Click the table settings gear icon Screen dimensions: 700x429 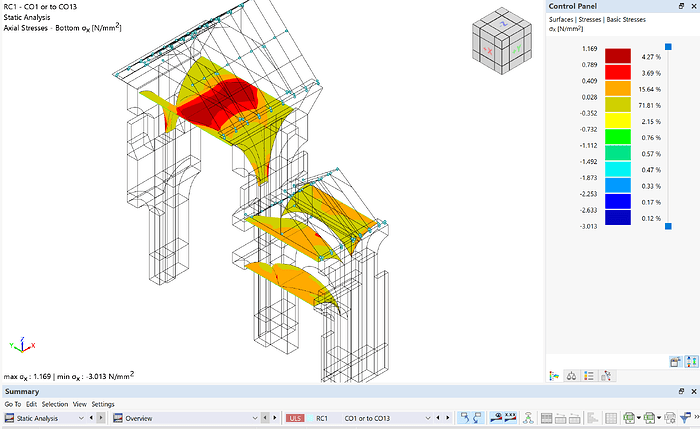670,418
